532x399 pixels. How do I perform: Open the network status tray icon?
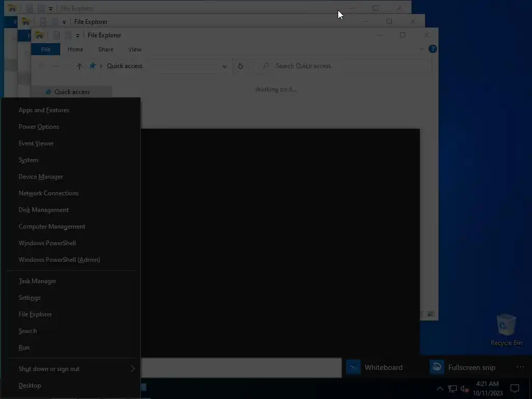coord(453,389)
